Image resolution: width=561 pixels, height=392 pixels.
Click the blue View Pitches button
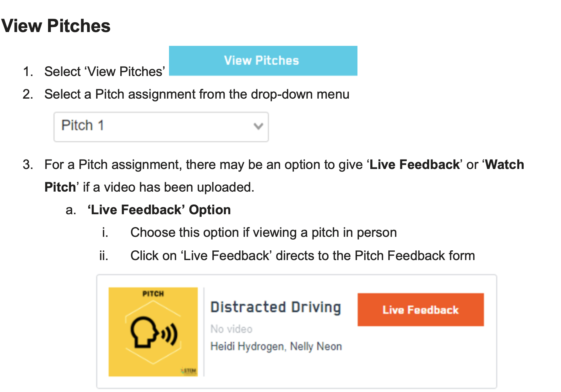[263, 61]
